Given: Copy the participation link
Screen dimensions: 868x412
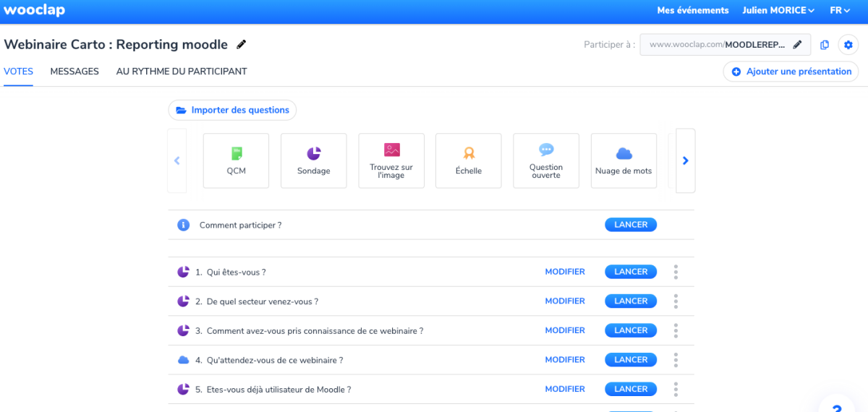Looking at the screenshot, I should [x=825, y=45].
